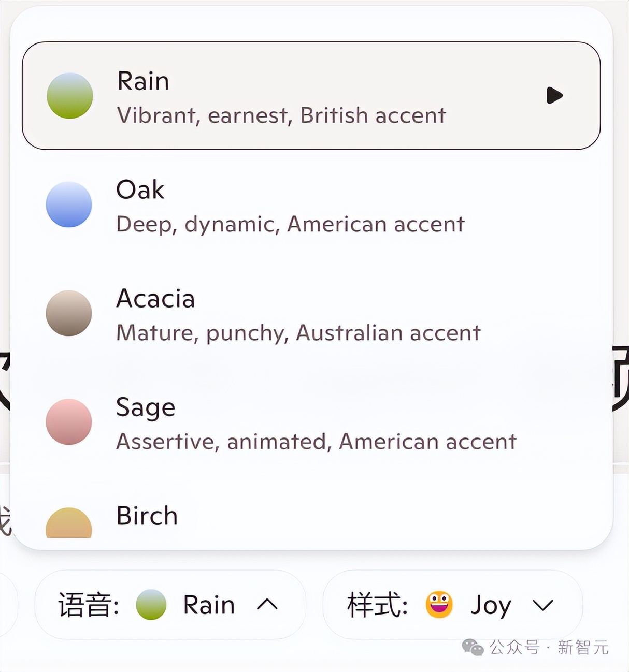Select the Oak voice option

(x=140, y=190)
